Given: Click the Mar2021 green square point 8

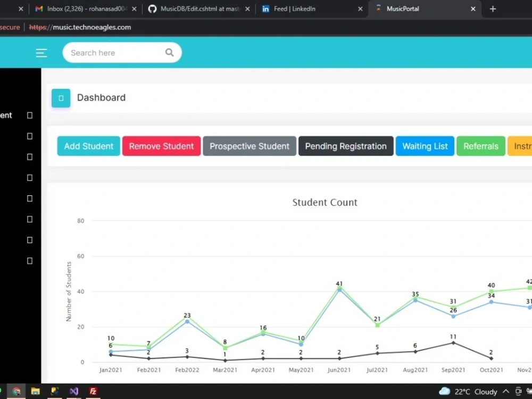Looking at the screenshot, I should tap(225, 348).
